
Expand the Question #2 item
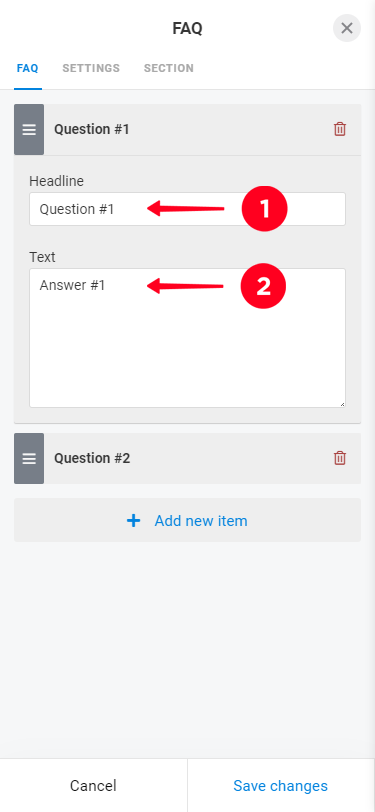[x=188, y=458]
